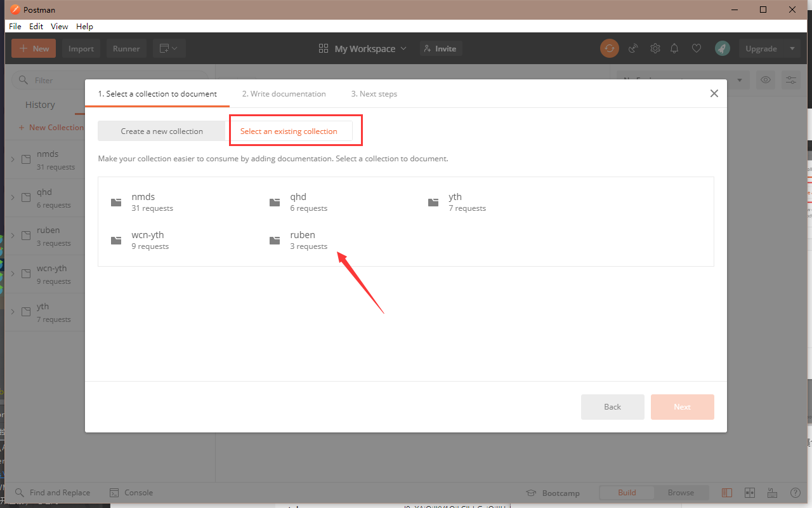Screen dimensions: 812x508
Task: Open the help question mark icon
Action: tap(795, 493)
